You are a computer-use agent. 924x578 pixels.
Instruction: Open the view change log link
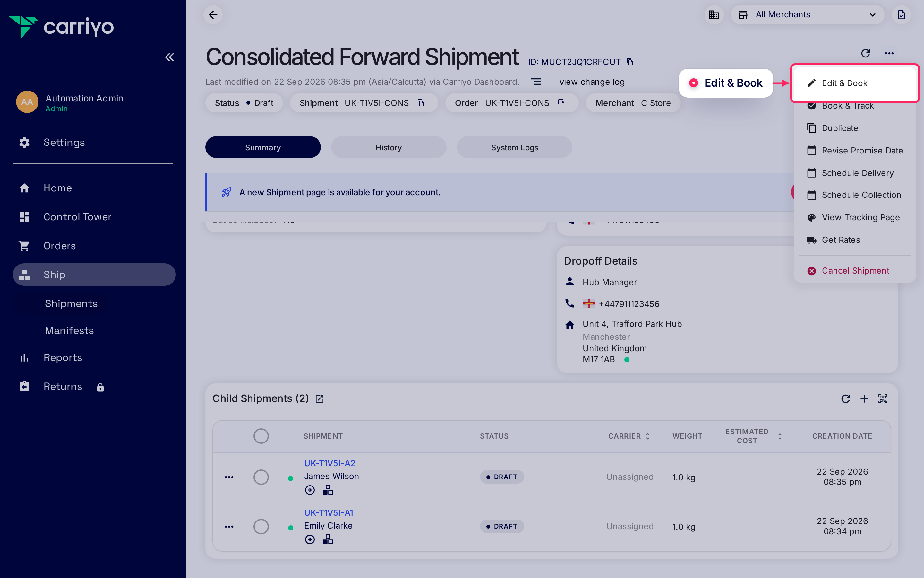click(592, 82)
